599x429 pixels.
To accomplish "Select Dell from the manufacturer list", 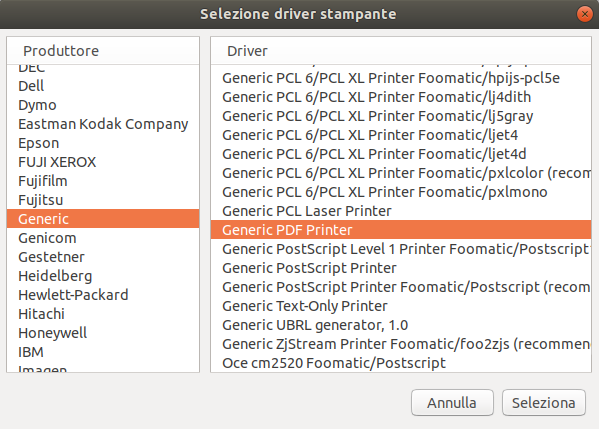I will pyautogui.click(x=103, y=86).
